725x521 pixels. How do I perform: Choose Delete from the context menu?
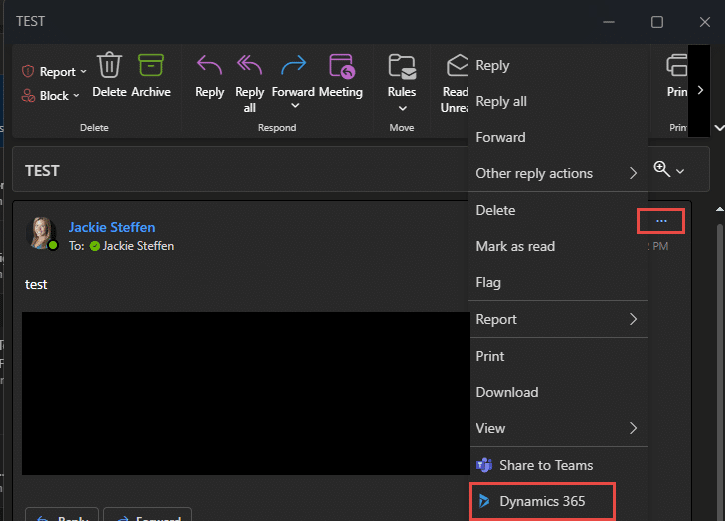pyautogui.click(x=558, y=210)
